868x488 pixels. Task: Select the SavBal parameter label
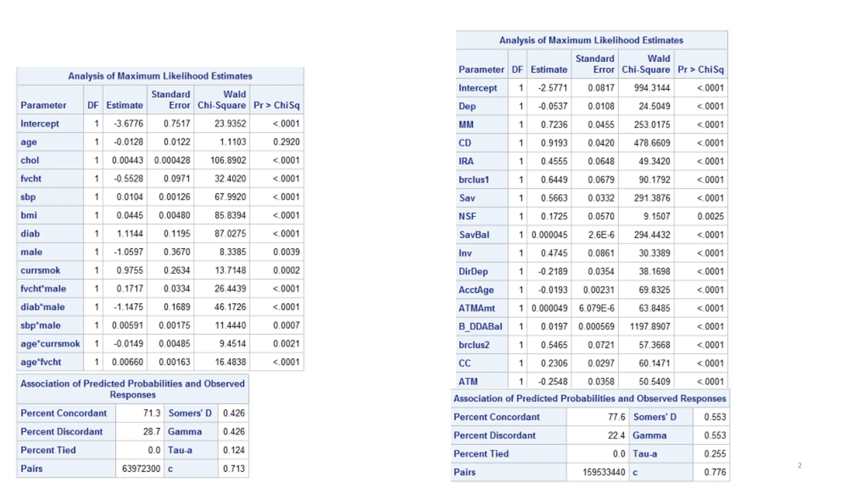pyautogui.click(x=474, y=235)
